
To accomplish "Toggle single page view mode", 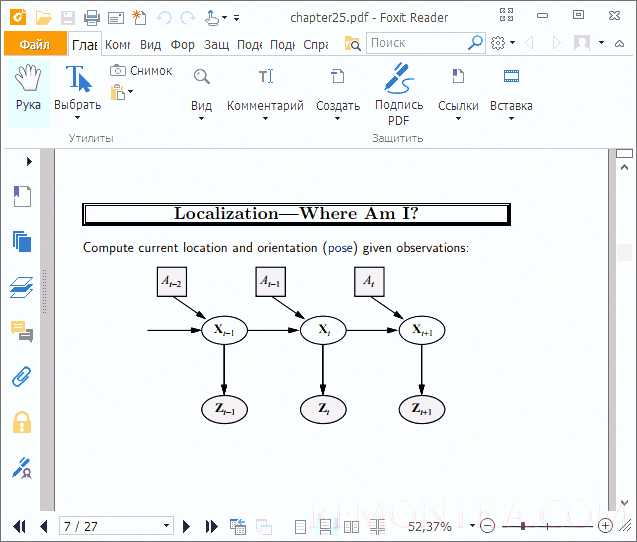I will (300, 527).
